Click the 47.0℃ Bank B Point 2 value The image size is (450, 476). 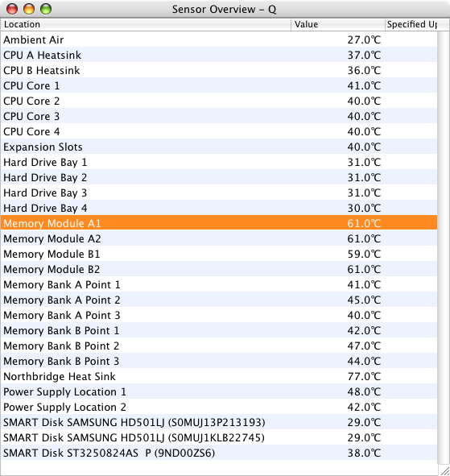364,346
